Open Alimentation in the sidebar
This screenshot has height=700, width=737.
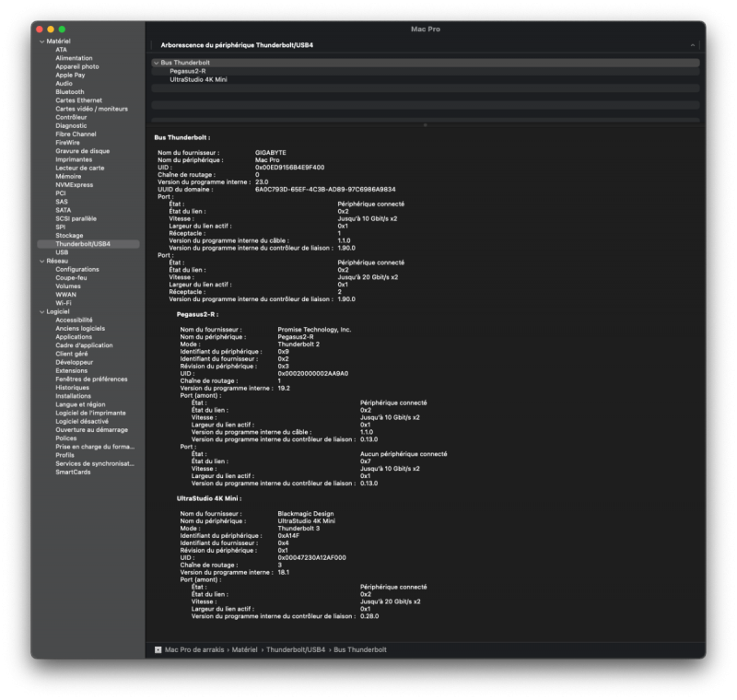pos(74,58)
